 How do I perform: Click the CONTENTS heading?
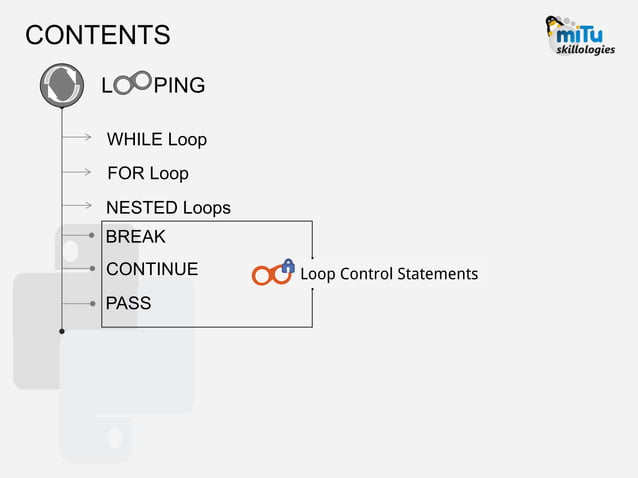[x=98, y=35]
